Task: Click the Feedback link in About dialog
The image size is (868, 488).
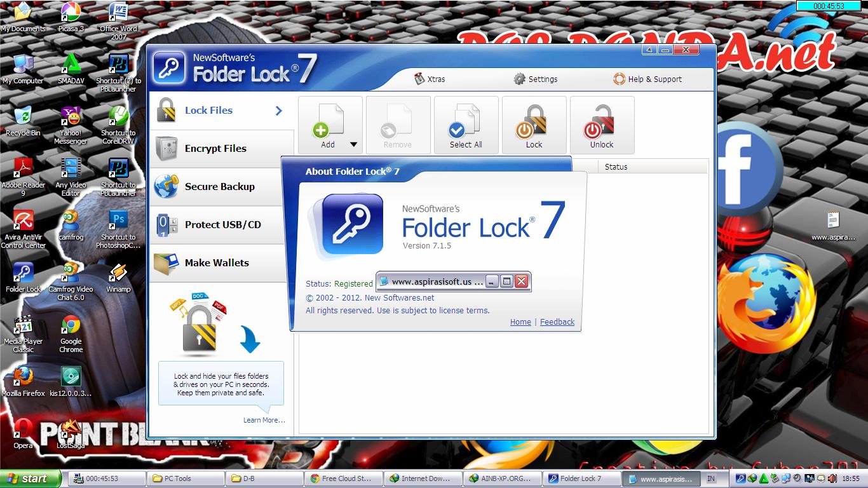Action: click(557, 322)
